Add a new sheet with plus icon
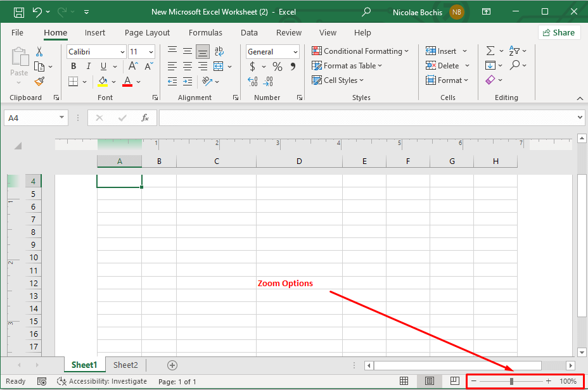 [172, 365]
